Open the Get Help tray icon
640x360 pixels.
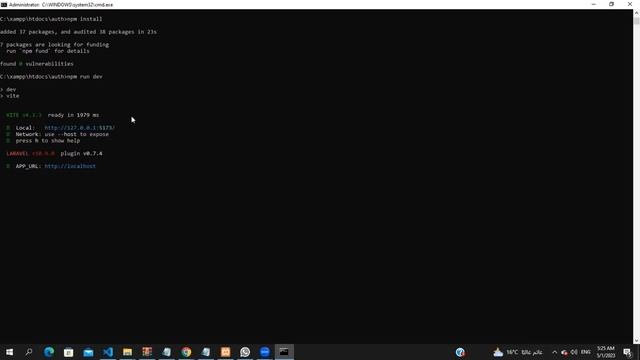[460, 352]
